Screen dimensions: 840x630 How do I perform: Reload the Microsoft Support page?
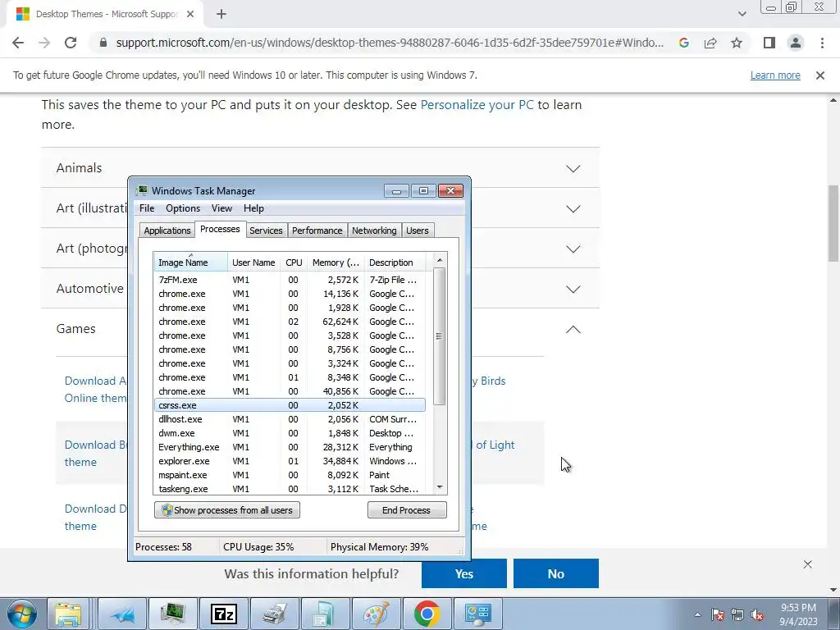pyautogui.click(x=71, y=43)
